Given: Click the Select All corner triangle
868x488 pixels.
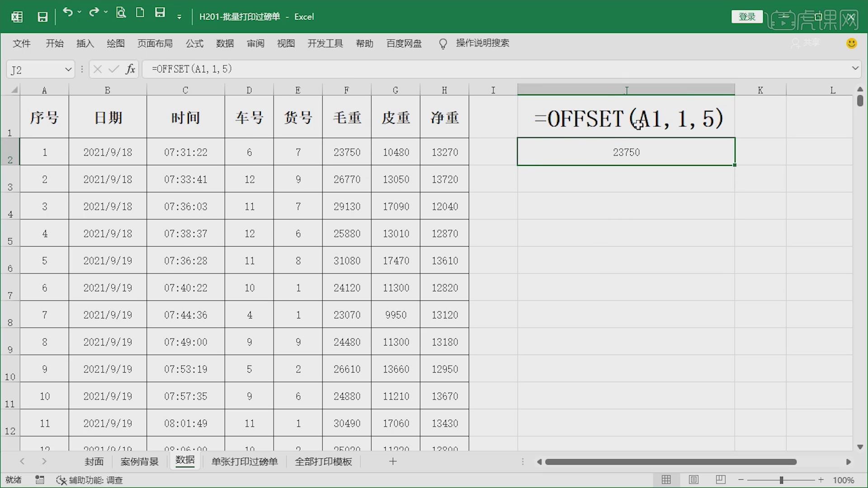Looking at the screenshot, I should pos(14,89).
